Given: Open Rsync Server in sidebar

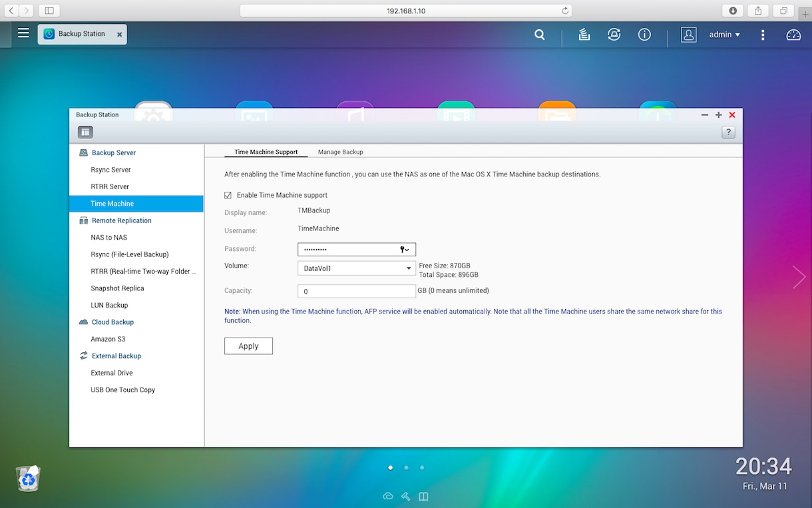Looking at the screenshot, I should [110, 170].
